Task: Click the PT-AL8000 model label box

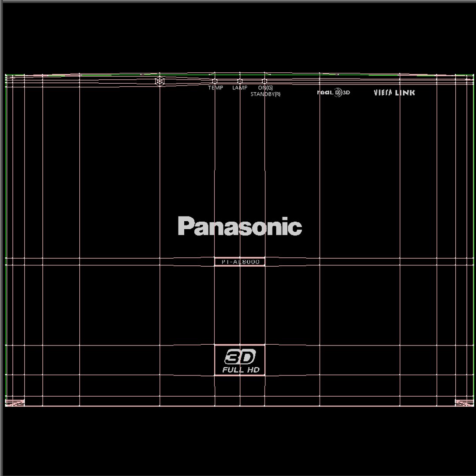Action: (240, 262)
